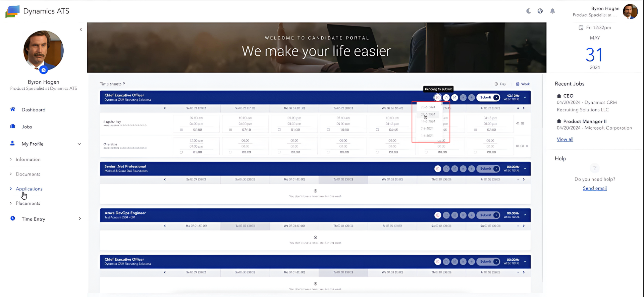Viewport: 644px width, 297px height.
Task: Expand the Time Entry menu chevron
Action: pos(79,218)
